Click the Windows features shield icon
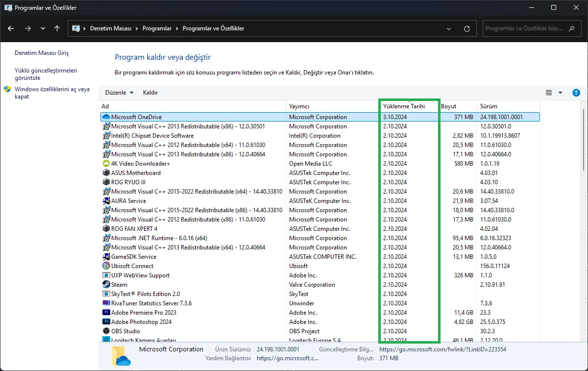Image resolution: width=588 pixels, height=371 pixels. (x=7, y=89)
